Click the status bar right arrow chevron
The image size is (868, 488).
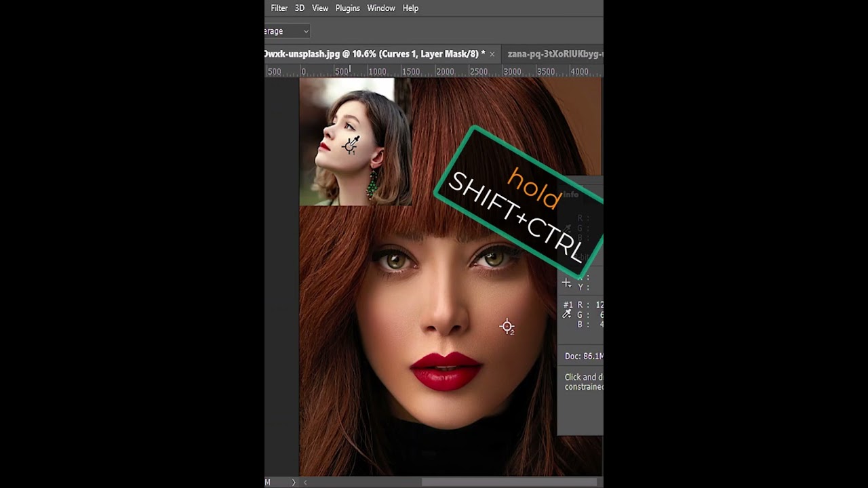pyautogui.click(x=294, y=483)
